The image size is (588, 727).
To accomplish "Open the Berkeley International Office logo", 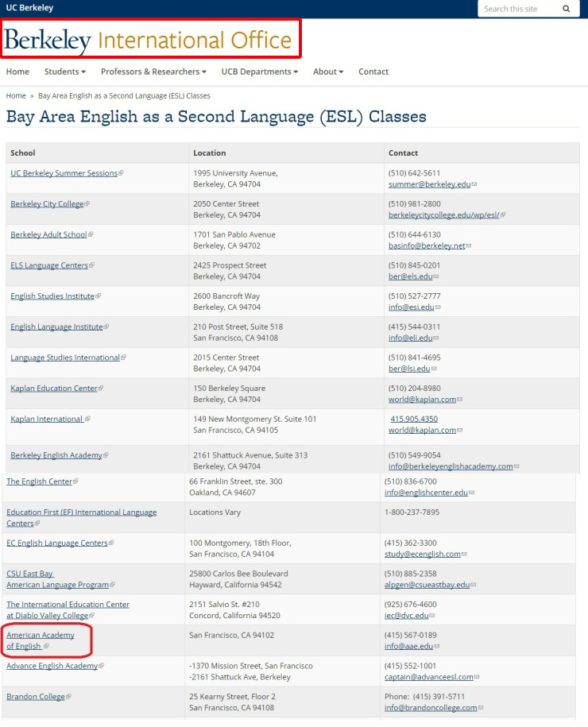I will click(x=149, y=41).
